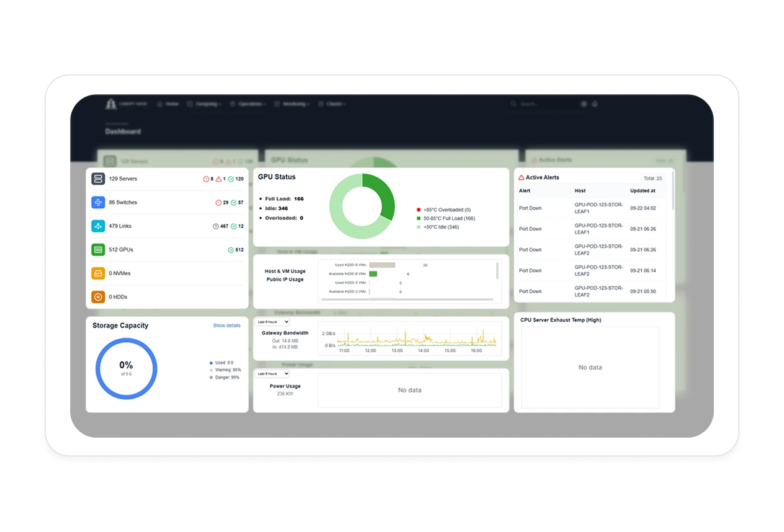Screen dimensions: 784x532
Task: Click the Out: 14.8 MB bandwidth value
Action: 285,341
